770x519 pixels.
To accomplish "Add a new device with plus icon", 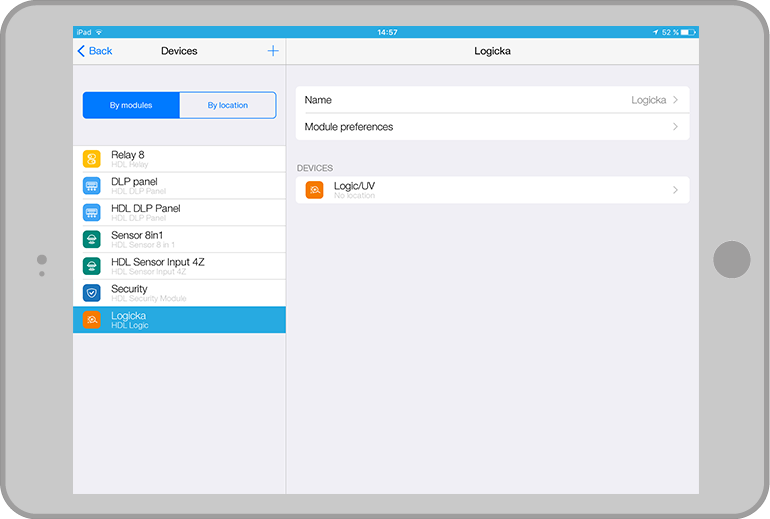I will pos(273,51).
